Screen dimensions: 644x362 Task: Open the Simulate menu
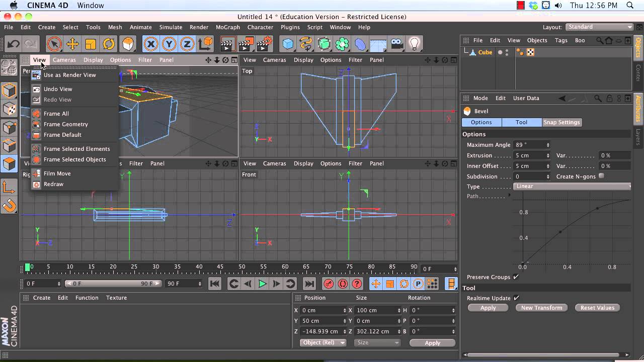click(171, 27)
